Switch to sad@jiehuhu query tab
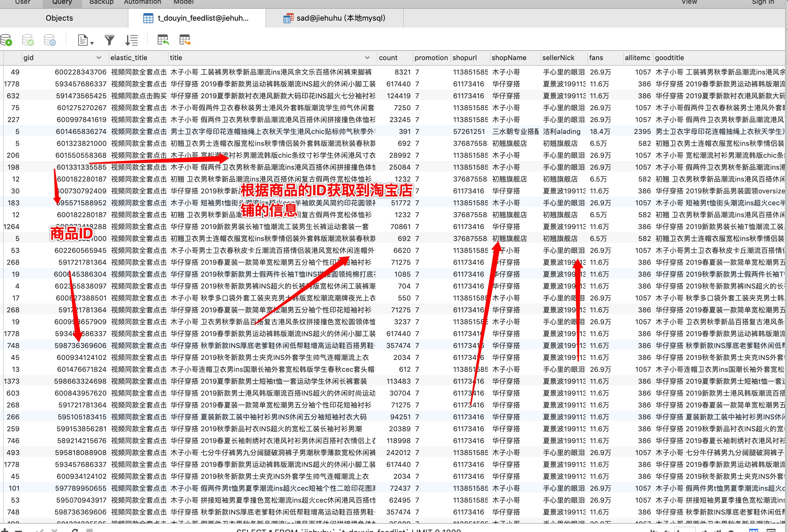Viewport: 788px width, 532px height. point(335,18)
